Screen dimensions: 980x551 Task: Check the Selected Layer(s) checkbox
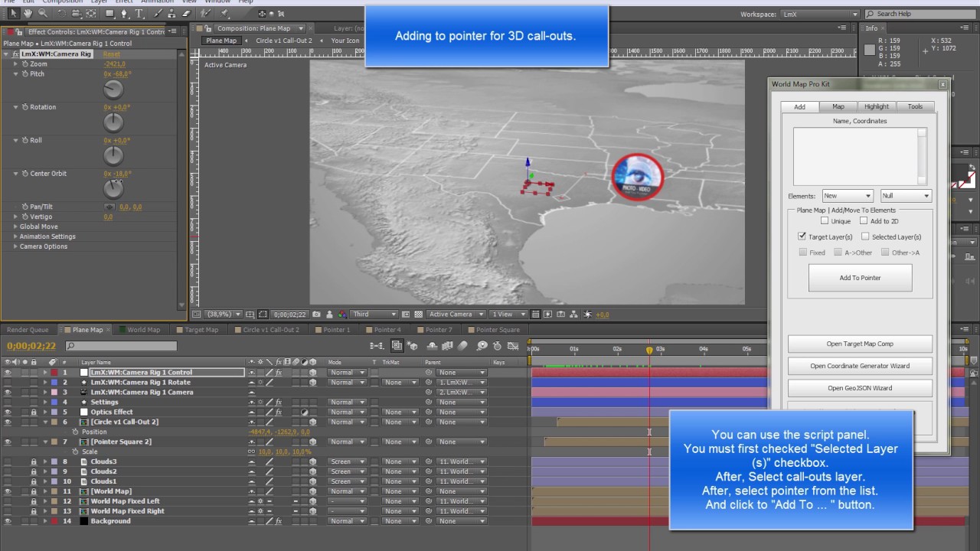pos(865,236)
